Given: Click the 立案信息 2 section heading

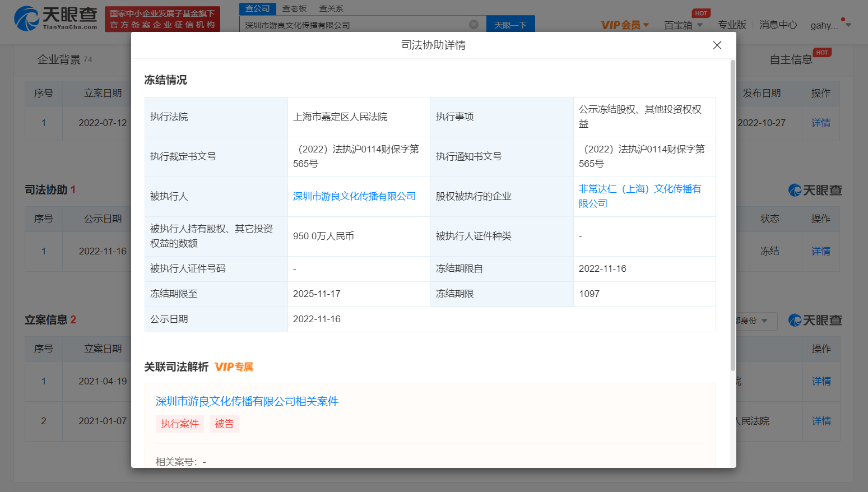Looking at the screenshot, I should 50,320.
